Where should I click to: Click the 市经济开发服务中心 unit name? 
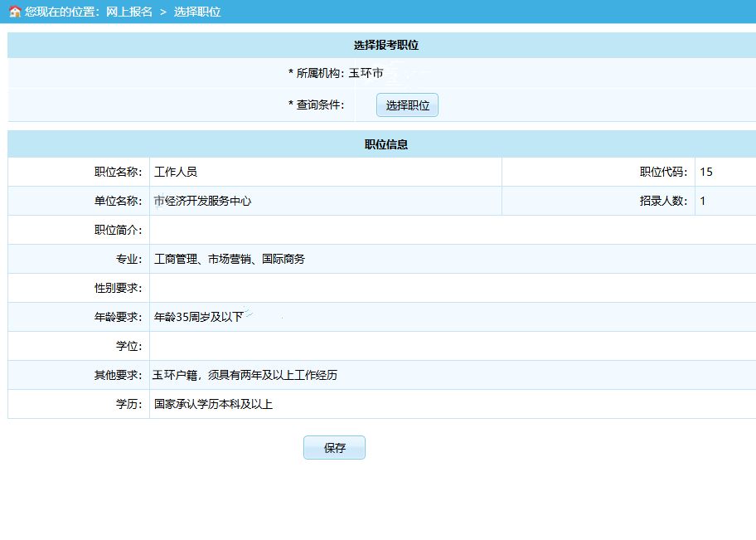(203, 202)
